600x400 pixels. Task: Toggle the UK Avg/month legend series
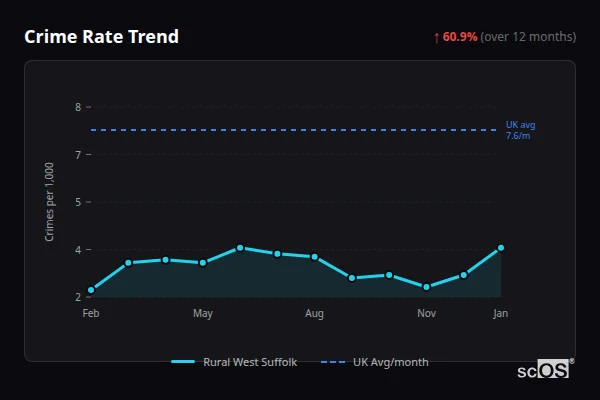pos(390,362)
